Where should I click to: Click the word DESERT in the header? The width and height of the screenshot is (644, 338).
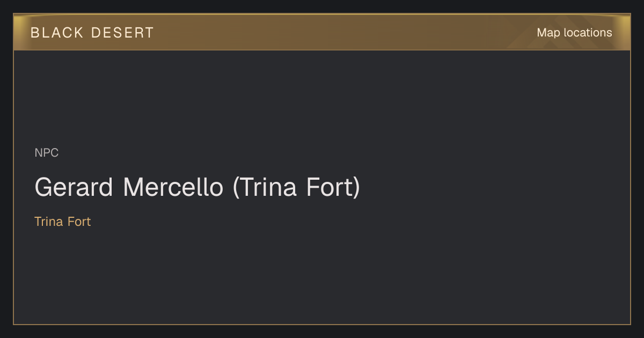tap(122, 33)
